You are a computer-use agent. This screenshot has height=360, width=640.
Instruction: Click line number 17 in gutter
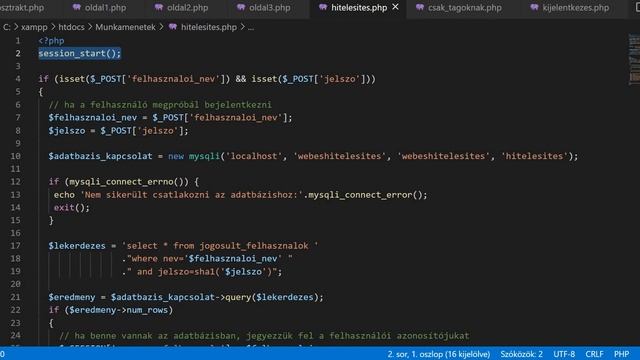tap(16, 246)
